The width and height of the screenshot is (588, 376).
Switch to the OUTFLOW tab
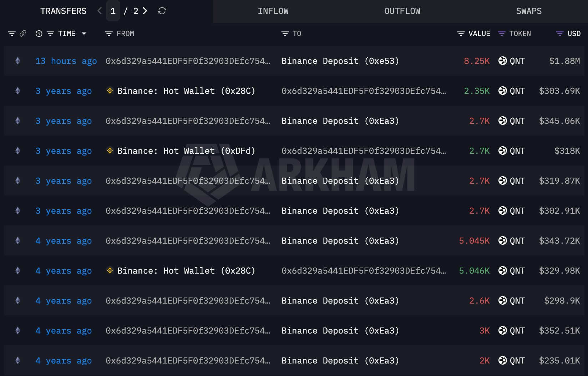click(402, 11)
